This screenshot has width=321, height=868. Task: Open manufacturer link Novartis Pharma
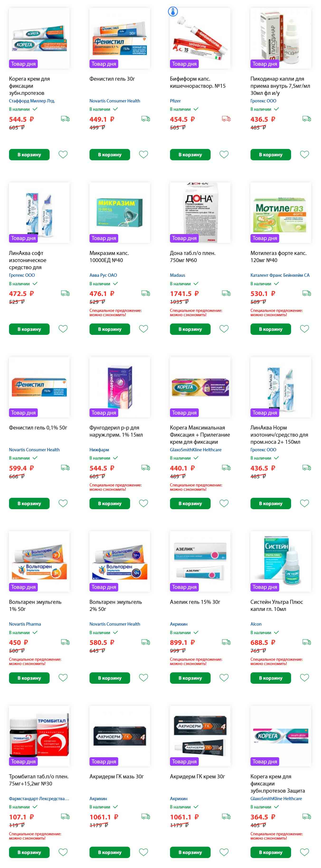point(25,624)
